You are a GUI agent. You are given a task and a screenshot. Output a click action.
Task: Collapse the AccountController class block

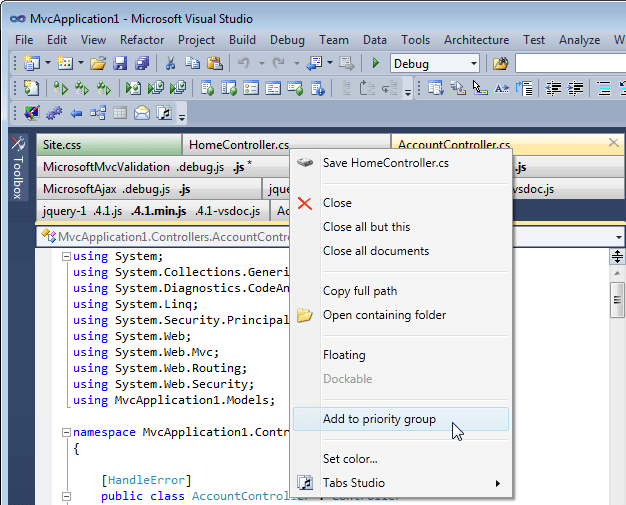pos(66,497)
